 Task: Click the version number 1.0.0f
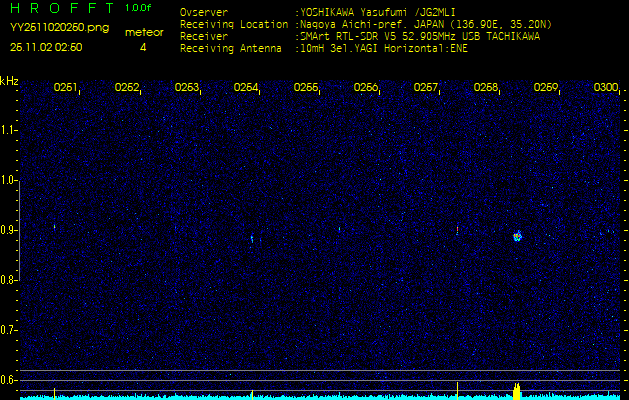tap(138, 8)
